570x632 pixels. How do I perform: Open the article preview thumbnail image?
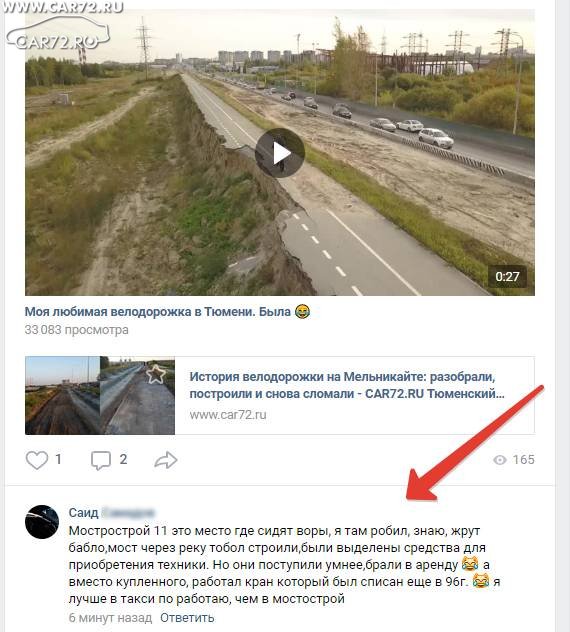[100, 395]
